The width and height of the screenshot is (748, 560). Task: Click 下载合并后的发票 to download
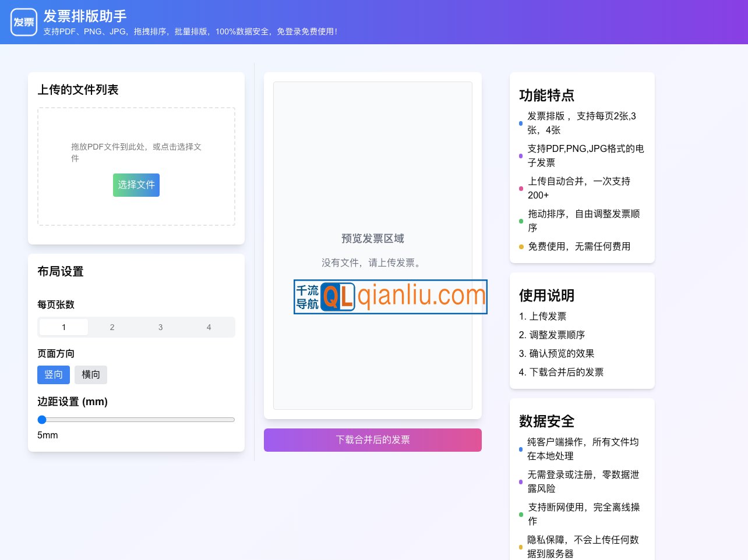[373, 440]
